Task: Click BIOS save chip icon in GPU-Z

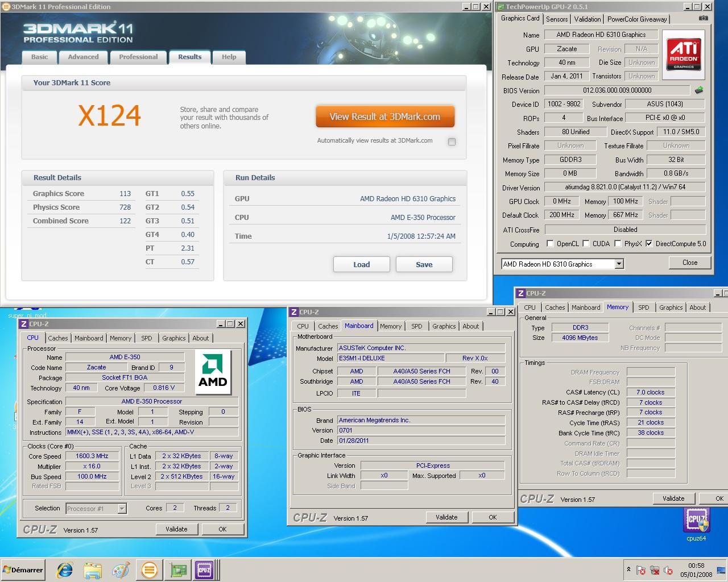Action: coord(699,90)
